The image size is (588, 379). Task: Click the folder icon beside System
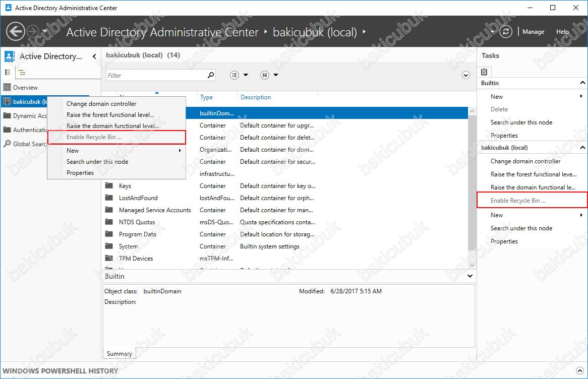(109, 246)
